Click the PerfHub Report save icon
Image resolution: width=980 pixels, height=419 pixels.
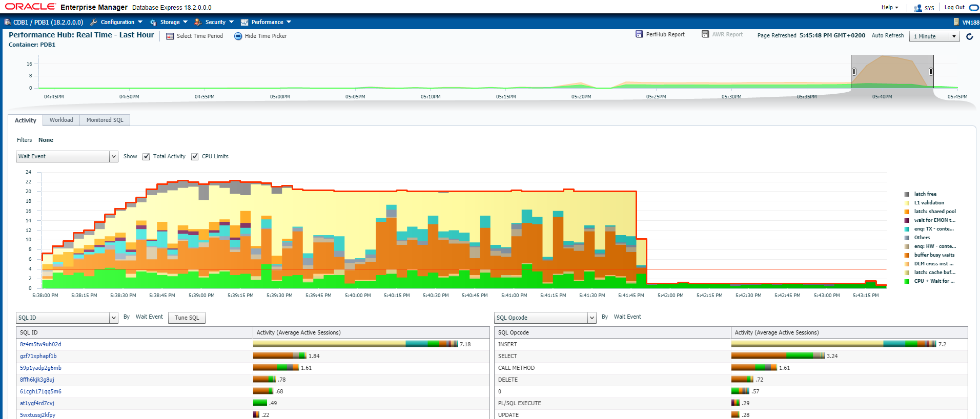639,34
